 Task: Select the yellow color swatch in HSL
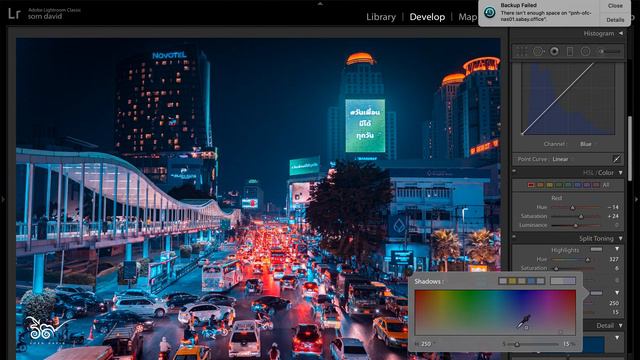point(550,185)
